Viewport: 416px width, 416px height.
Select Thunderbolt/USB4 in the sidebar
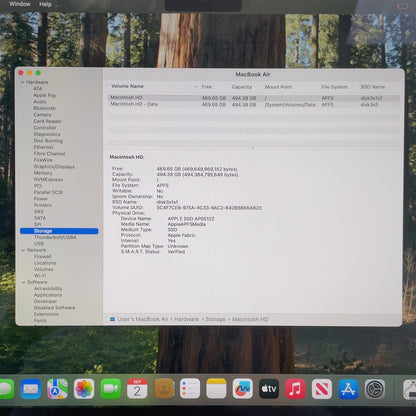(55, 237)
